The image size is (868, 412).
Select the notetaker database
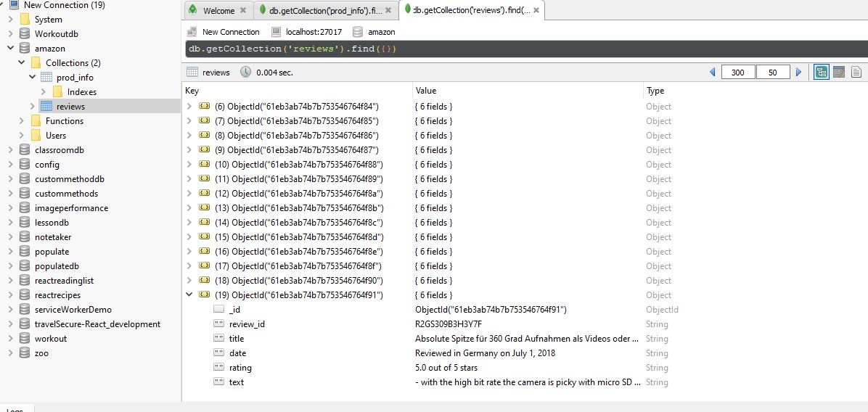(x=53, y=236)
